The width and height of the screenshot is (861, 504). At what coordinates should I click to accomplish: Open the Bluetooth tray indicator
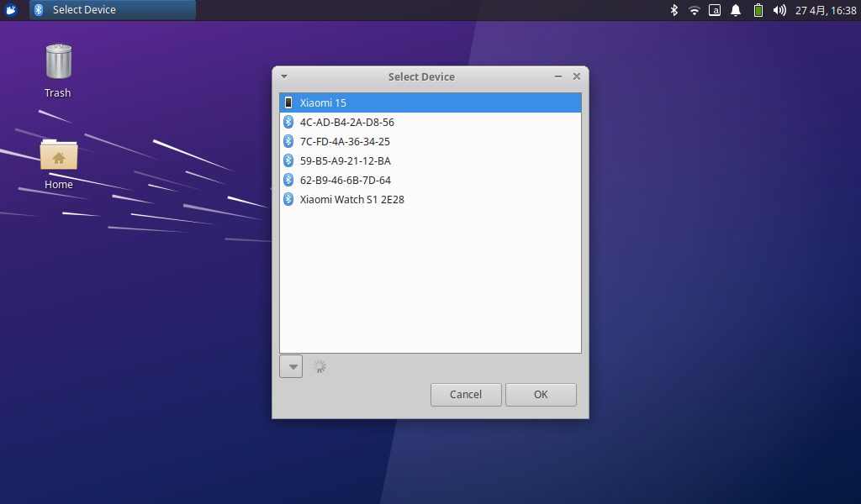(673, 10)
